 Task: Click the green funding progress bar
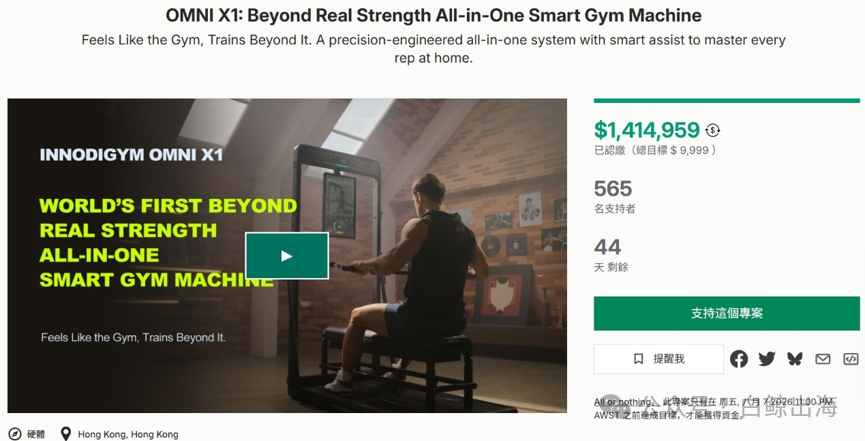coord(727,100)
